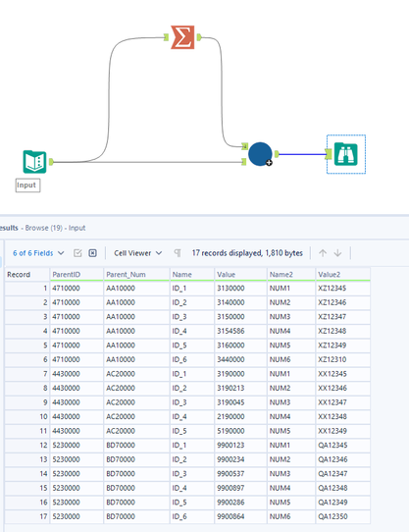Select NUM6 cell in record 6
The width and height of the screenshot is (409, 532).
pos(291,359)
